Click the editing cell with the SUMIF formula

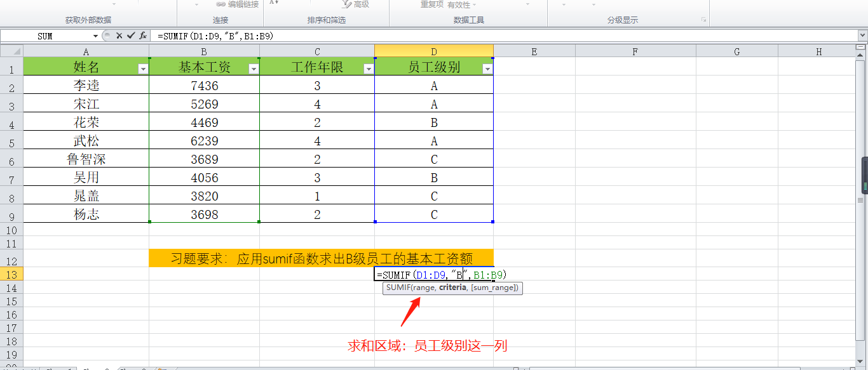pos(434,275)
